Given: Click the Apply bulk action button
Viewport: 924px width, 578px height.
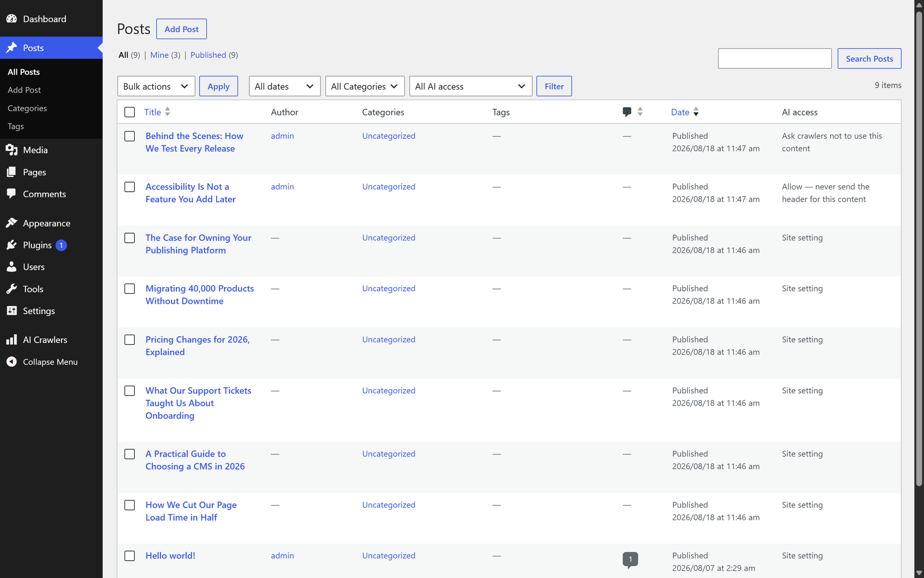Looking at the screenshot, I should click(218, 86).
